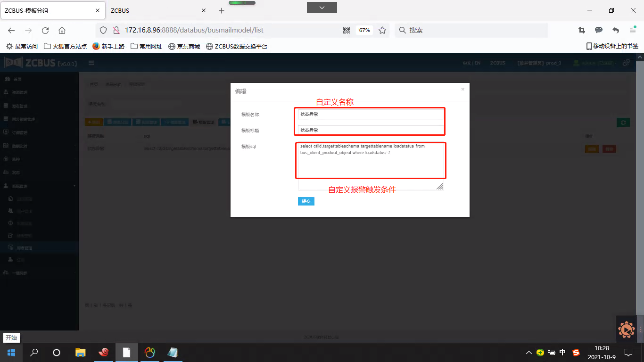
Task: Go to the browser home page
Action: [62, 30]
